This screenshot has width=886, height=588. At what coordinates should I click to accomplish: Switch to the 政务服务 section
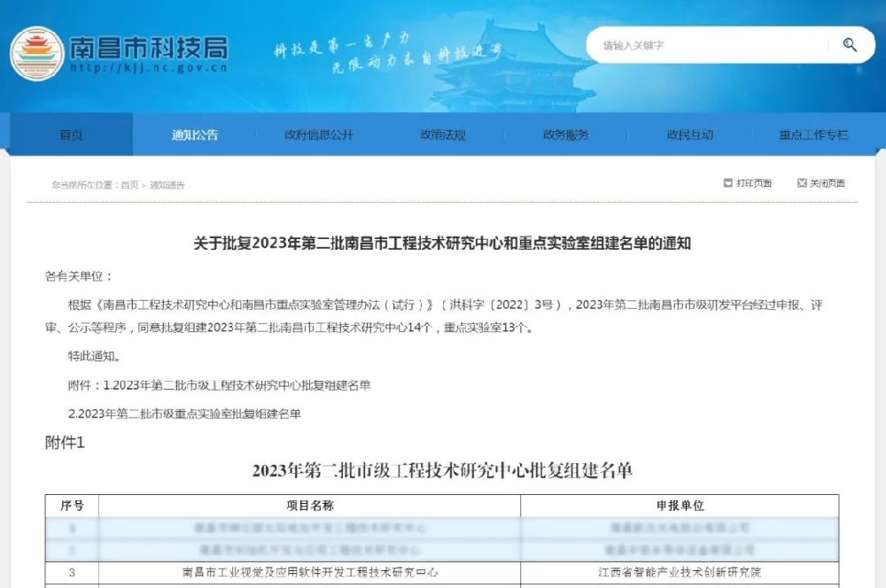click(565, 135)
